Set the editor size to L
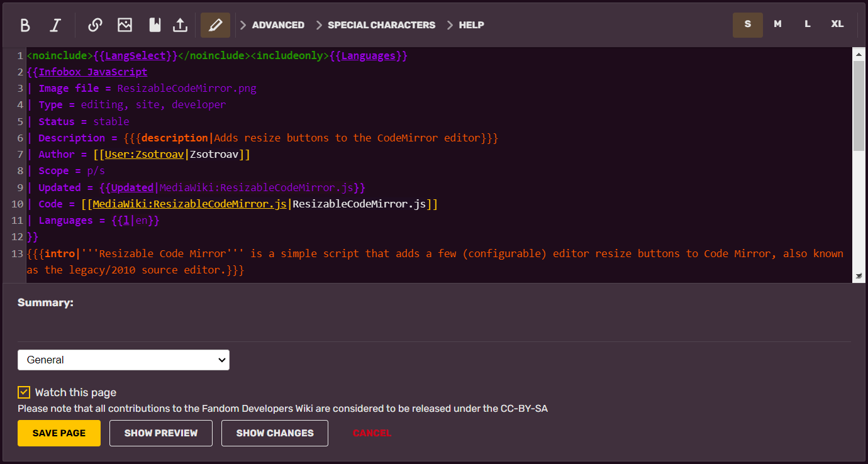Screen dimensions: 868x464 tap(808, 25)
